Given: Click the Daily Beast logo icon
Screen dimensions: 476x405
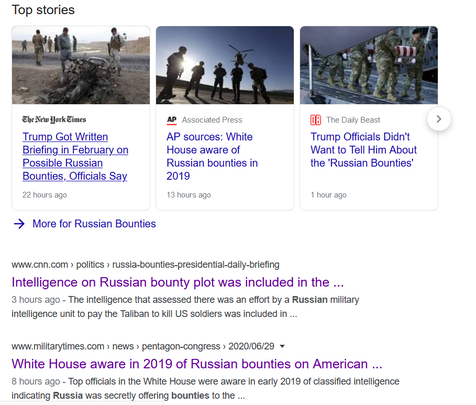Looking at the screenshot, I should pyautogui.click(x=315, y=120).
